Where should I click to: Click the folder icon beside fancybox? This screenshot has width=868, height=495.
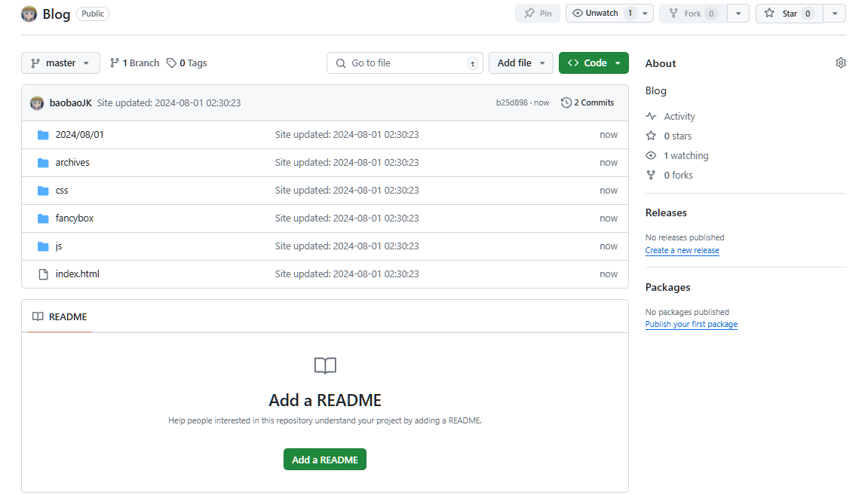[43, 218]
